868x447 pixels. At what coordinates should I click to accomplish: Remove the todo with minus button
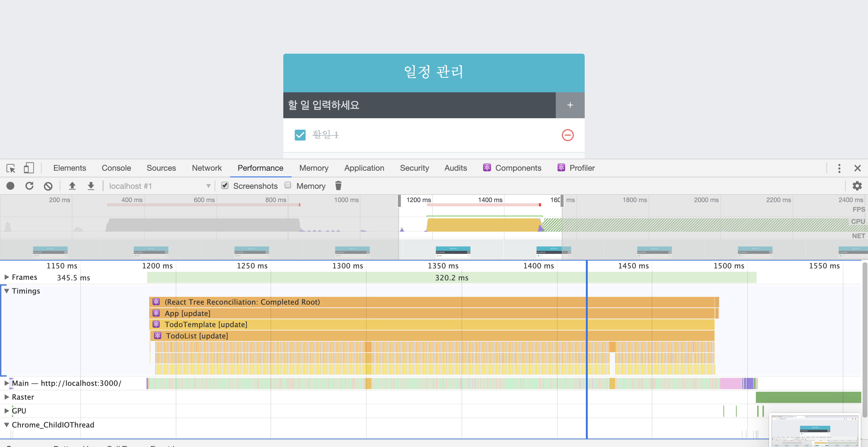(568, 135)
